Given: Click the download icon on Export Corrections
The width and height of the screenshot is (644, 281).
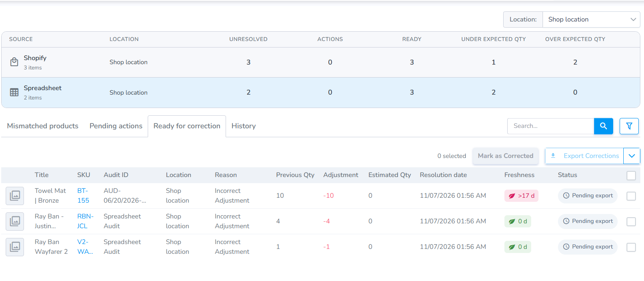Looking at the screenshot, I should (553, 156).
